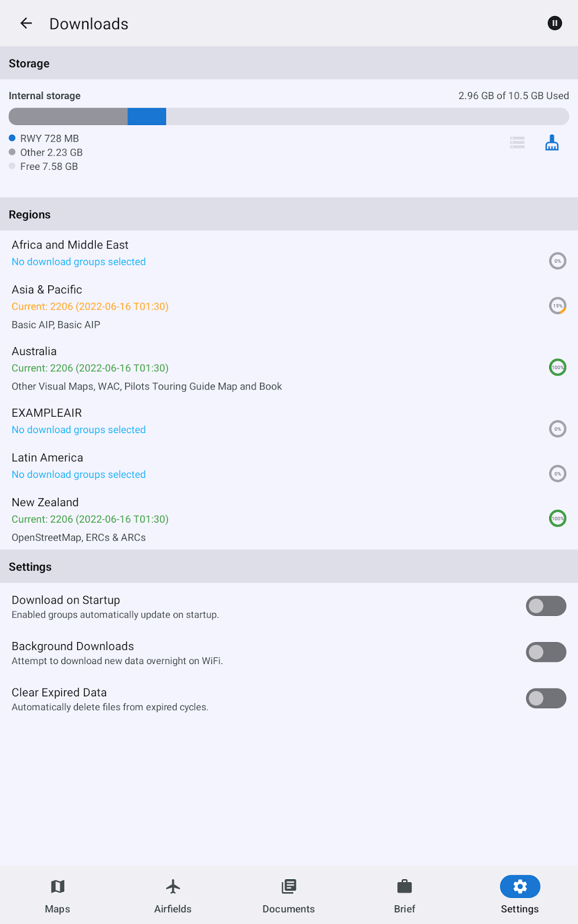578x924 pixels.
Task: Toggle Clear Expired Data on
Action: tap(546, 699)
